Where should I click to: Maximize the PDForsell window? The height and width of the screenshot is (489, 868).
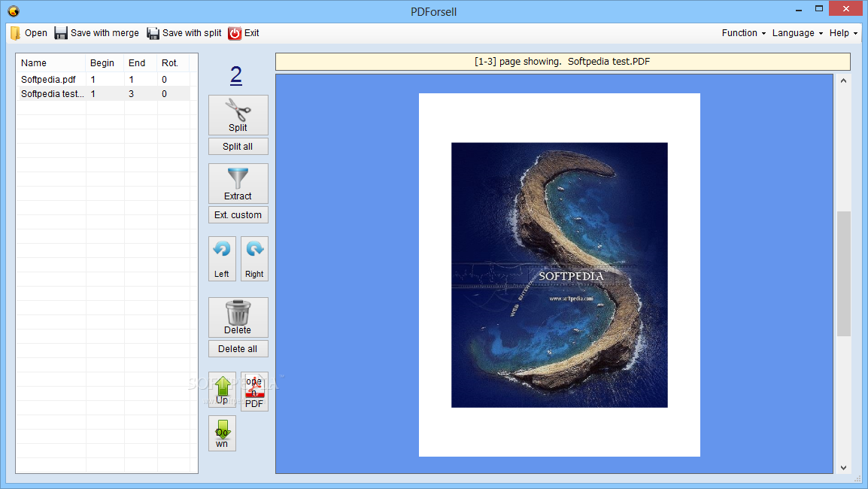819,9
